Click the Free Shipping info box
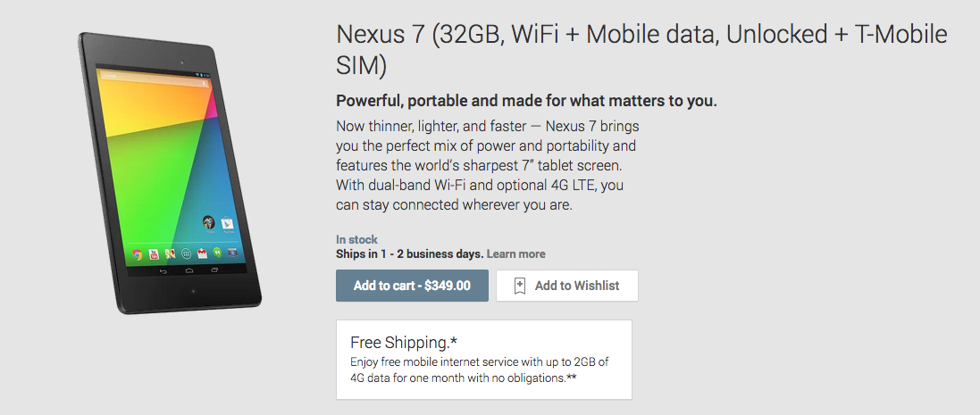The width and height of the screenshot is (980, 415). pos(483,359)
